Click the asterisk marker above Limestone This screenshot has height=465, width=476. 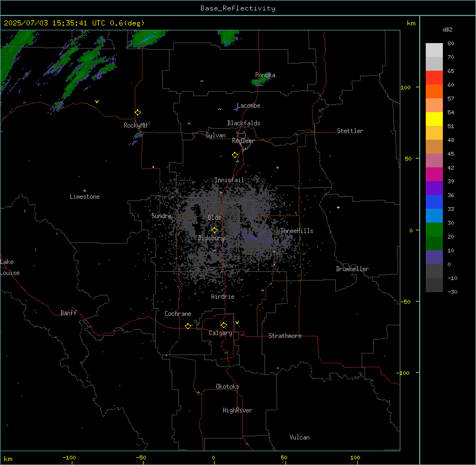tap(84, 191)
